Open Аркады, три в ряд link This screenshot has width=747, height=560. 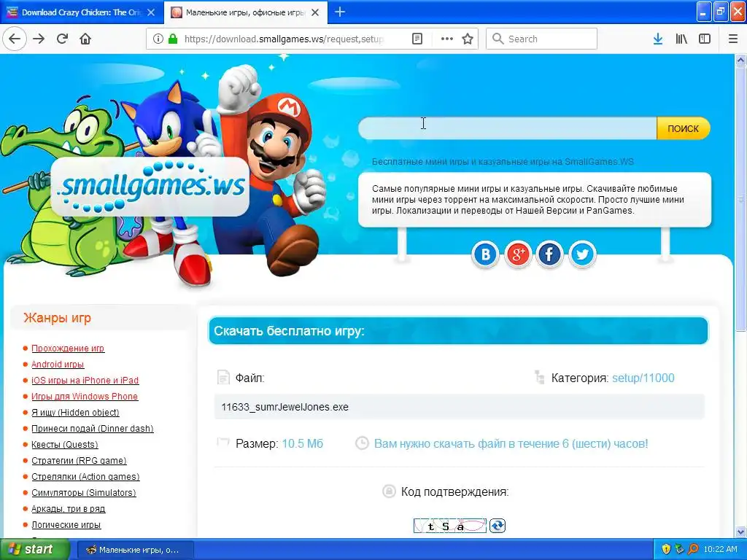point(68,508)
